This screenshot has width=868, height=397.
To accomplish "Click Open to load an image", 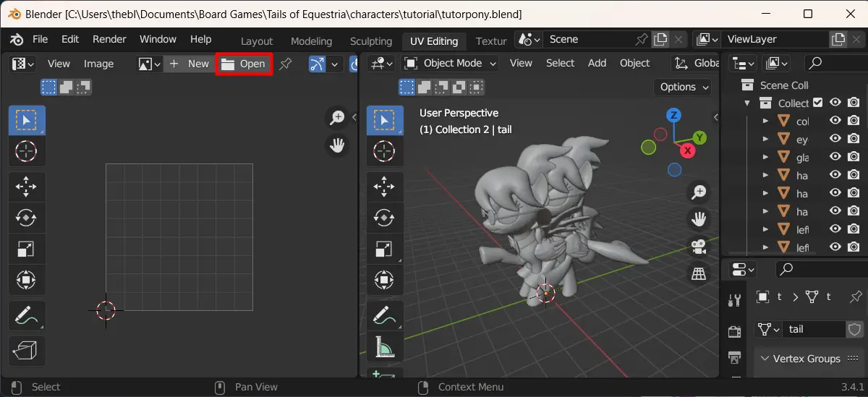I will click(x=244, y=64).
